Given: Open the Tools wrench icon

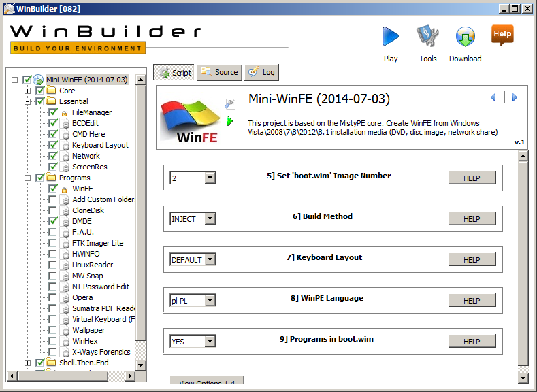Looking at the screenshot, I should tap(427, 36).
